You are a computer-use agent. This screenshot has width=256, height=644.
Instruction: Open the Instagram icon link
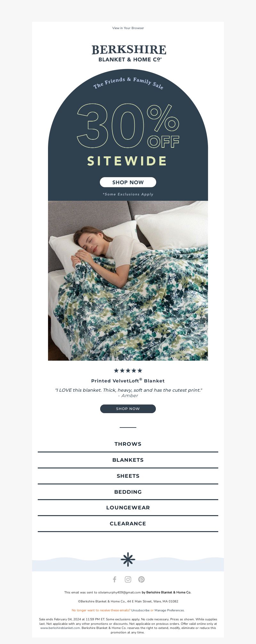[128, 579]
